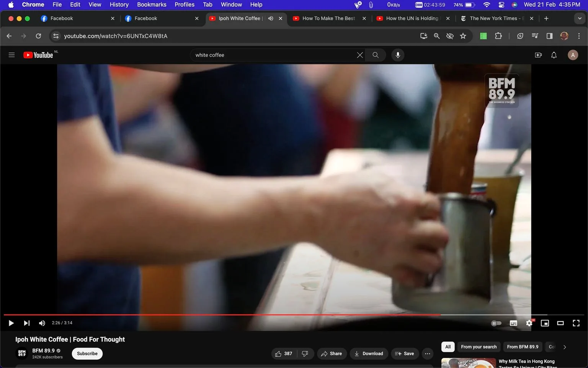Open miniplayer view
Image resolution: width=588 pixels, height=368 pixels.
click(545, 323)
